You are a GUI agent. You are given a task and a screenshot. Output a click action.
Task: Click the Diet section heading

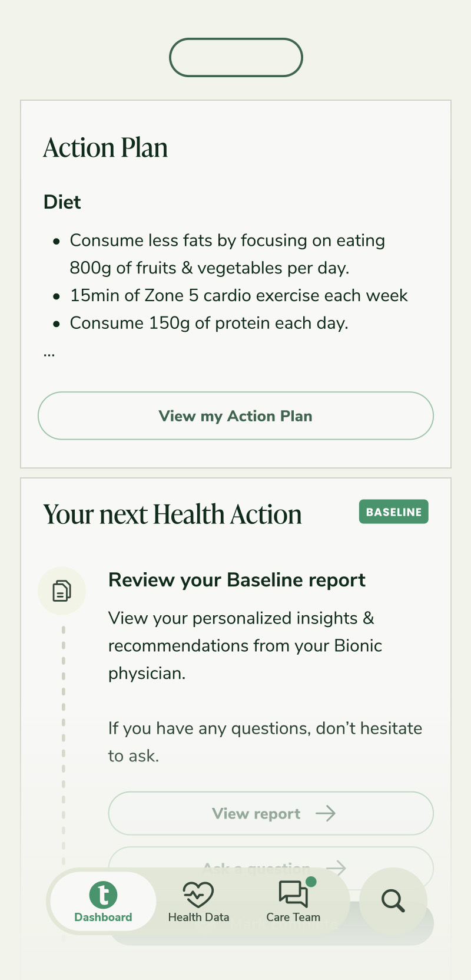click(x=62, y=202)
